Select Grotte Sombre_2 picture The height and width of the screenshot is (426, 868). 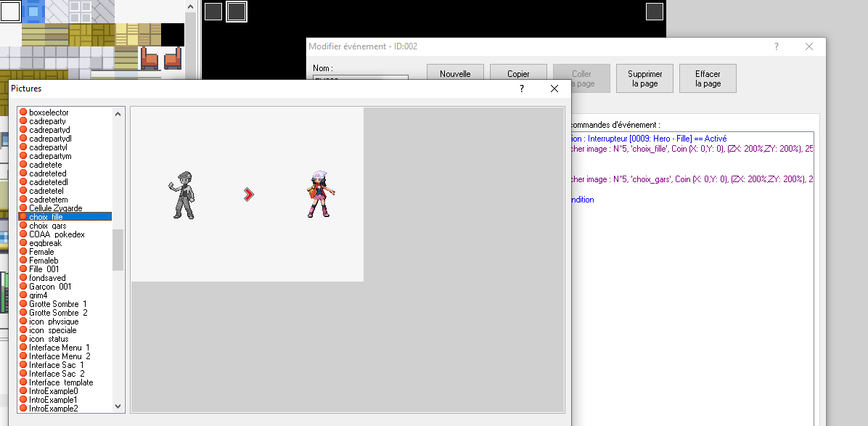point(58,313)
